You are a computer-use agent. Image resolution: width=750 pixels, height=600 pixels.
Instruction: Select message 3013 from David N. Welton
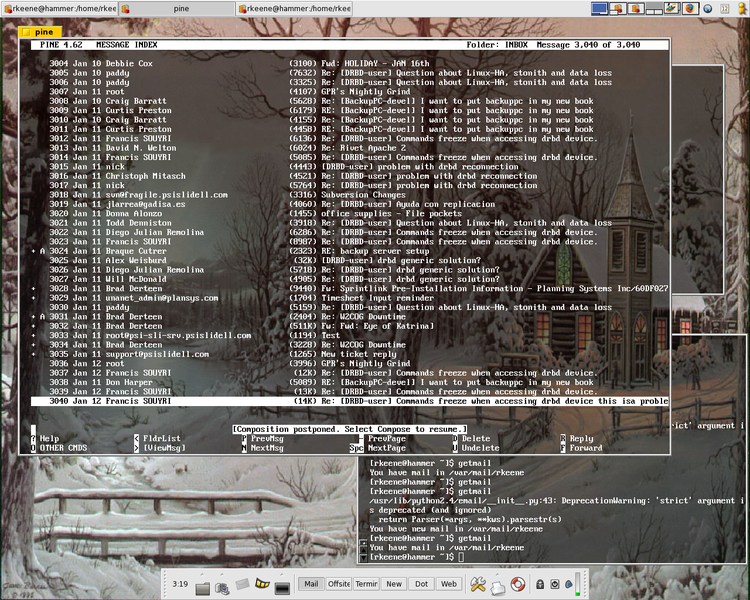[x=350, y=148]
